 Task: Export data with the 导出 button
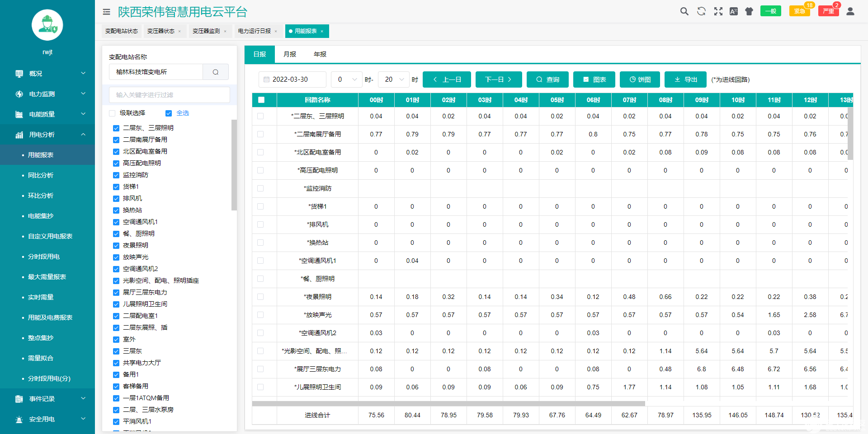tap(685, 79)
